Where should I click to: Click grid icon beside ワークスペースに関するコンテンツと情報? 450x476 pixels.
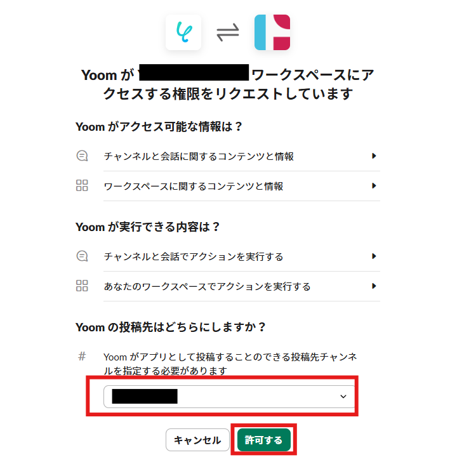[82, 185]
